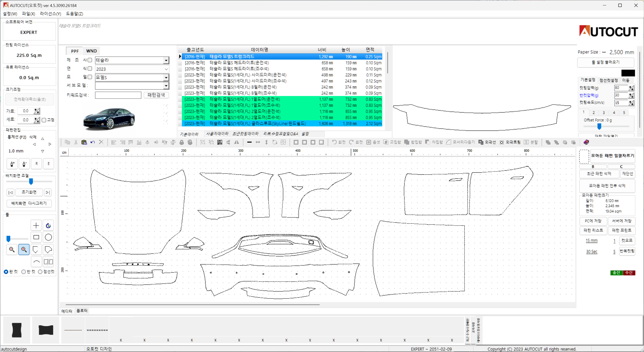Jump to last layout screen arrow
The image size is (644, 352).
click(x=48, y=192)
